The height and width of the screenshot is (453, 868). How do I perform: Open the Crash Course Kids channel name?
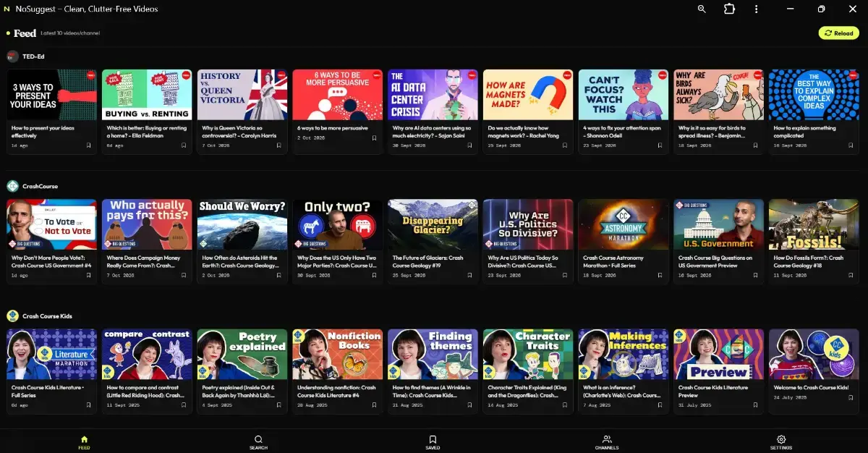point(46,316)
